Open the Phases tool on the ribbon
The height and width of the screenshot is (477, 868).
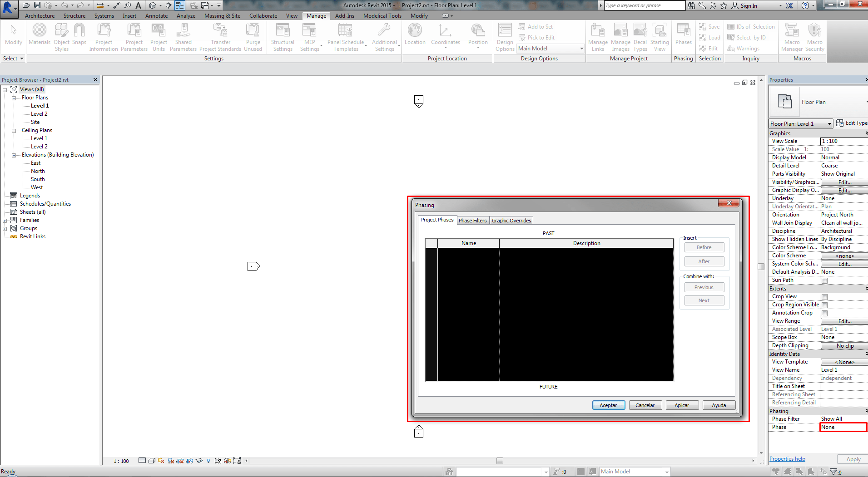pyautogui.click(x=683, y=34)
